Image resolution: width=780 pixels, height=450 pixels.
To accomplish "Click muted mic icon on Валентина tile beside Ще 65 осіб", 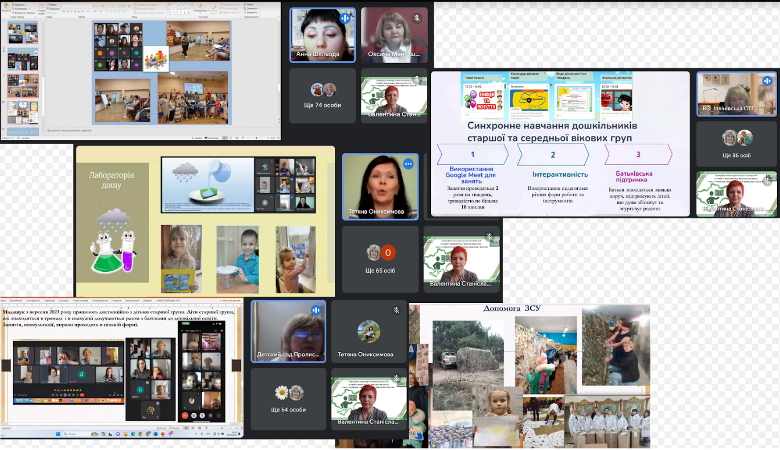I will point(489,238).
